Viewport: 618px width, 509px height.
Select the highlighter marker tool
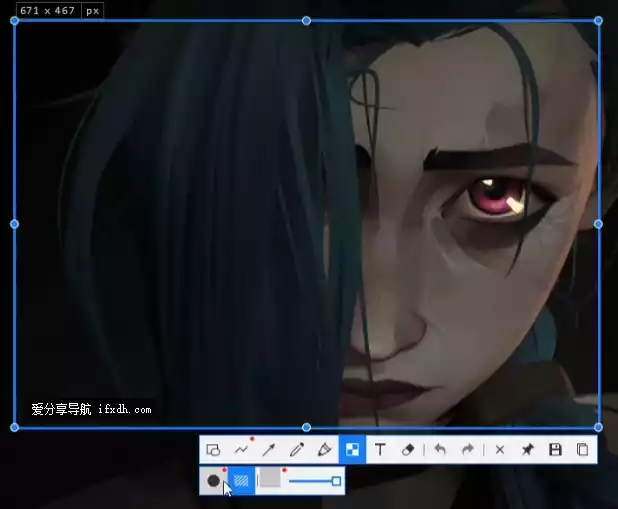click(325, 450)
